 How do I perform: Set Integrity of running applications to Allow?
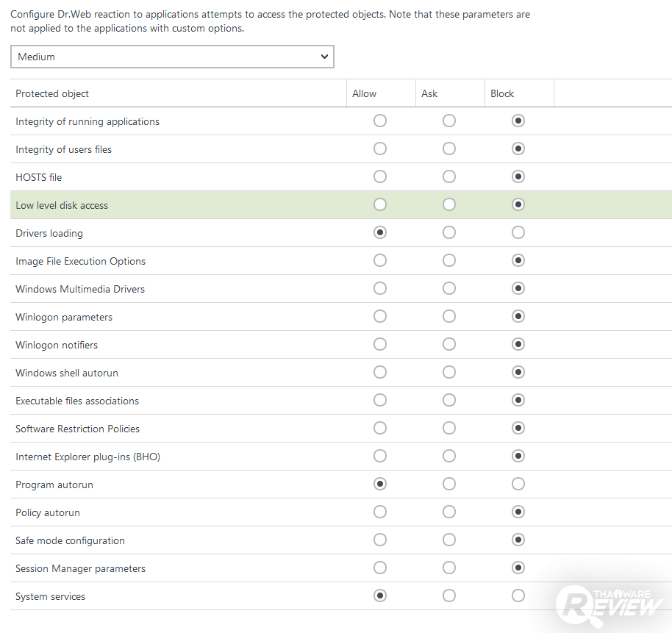tap(379, 121)
